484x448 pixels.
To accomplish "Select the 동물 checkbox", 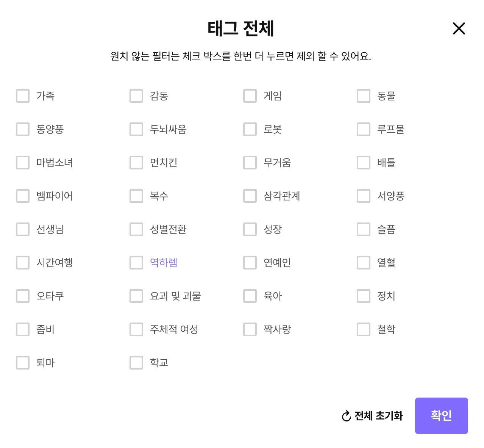I will click(363, 96).
